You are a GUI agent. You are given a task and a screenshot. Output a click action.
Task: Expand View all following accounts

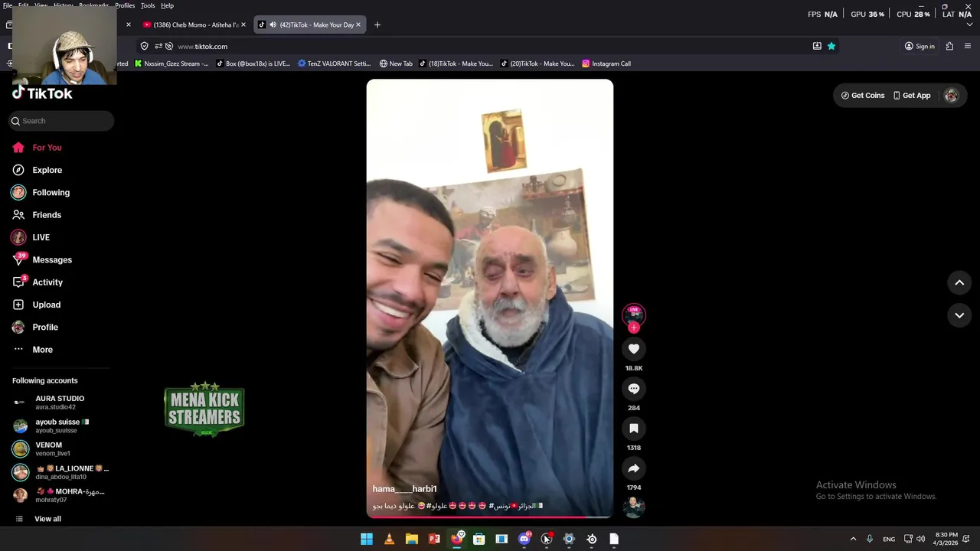pos(47,519)
